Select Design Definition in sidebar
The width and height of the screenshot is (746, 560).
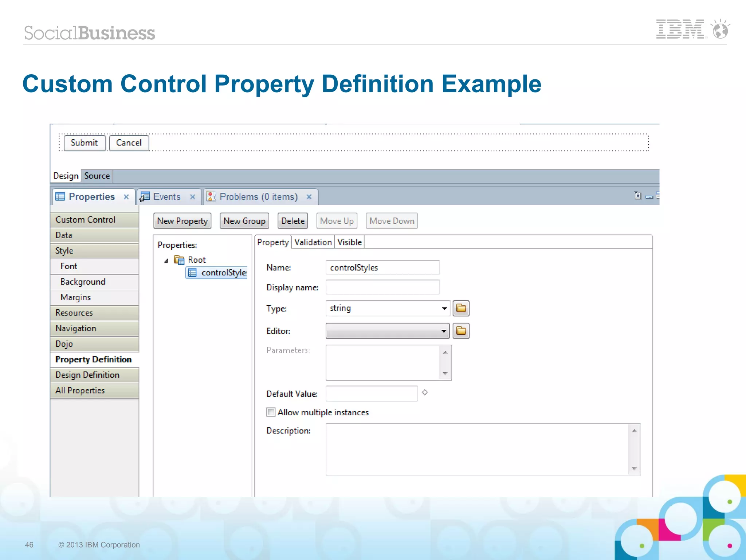(x=95, y=375)
